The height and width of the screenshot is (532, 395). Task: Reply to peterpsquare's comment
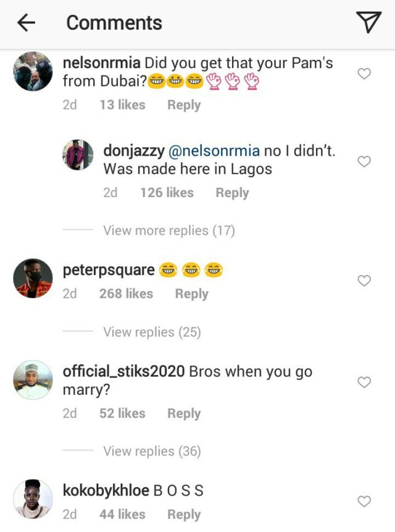click(191, 294)
